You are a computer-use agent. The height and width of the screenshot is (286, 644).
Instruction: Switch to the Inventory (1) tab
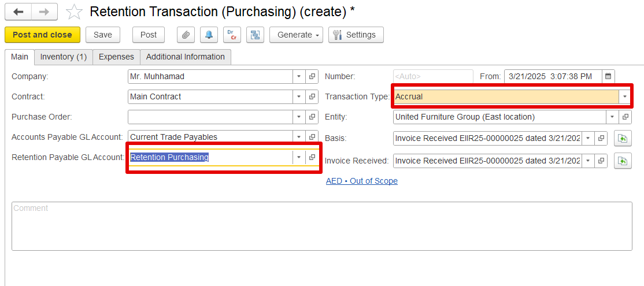click(63, 57)
